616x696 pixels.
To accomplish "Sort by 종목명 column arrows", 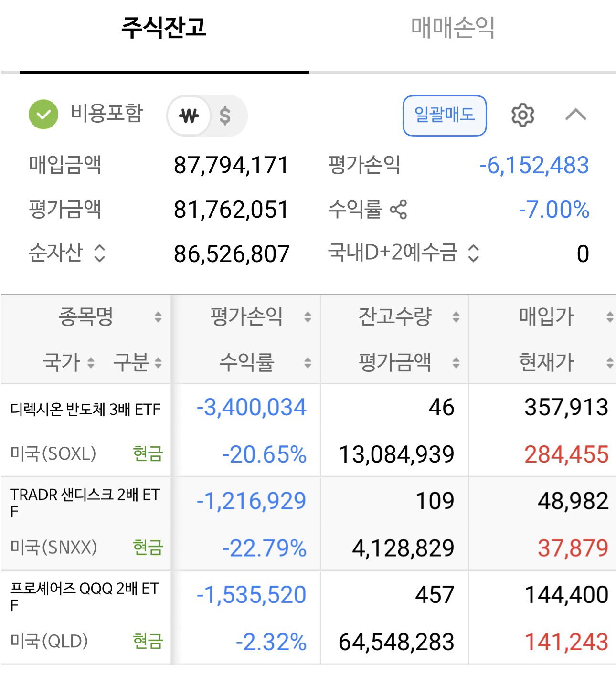I will pos(158,316).
